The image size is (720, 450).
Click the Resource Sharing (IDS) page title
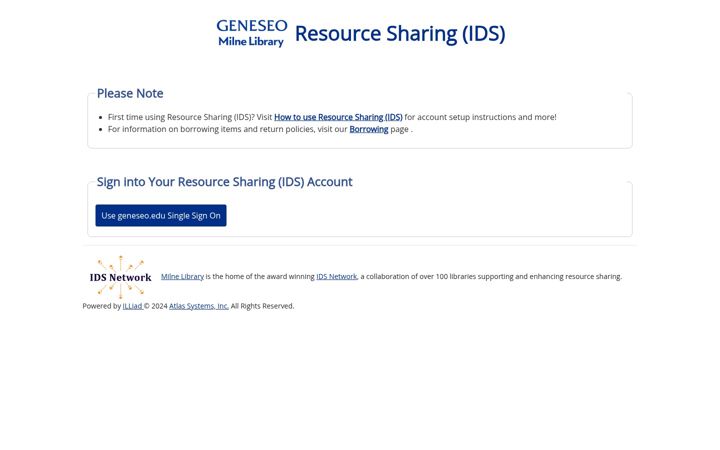tap(400, 34)
